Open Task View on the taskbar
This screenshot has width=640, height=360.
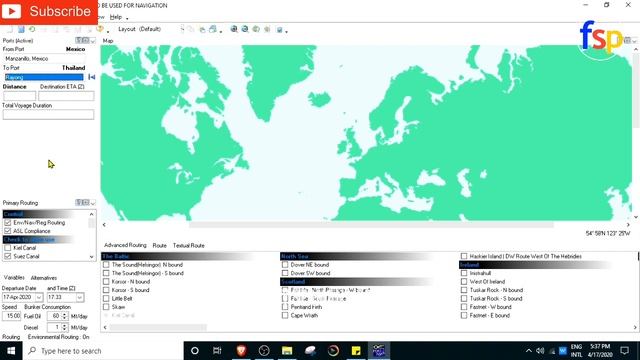217,351
